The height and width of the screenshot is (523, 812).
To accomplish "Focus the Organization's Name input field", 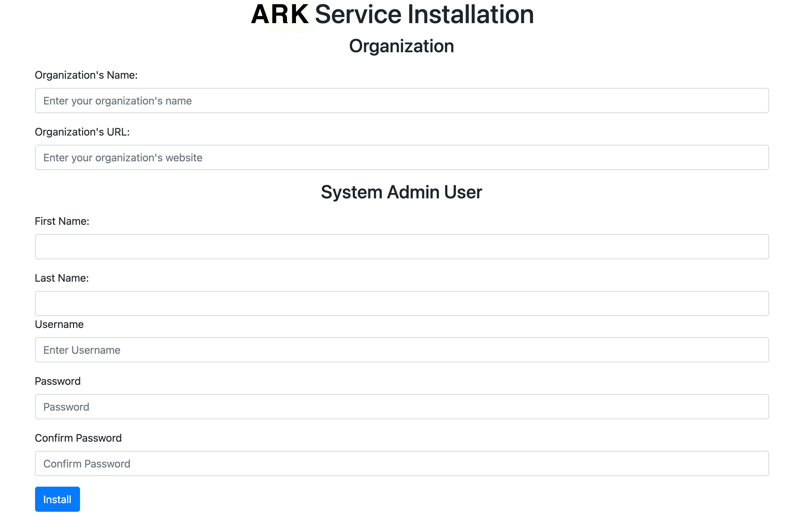I will (x=401, y=101).
